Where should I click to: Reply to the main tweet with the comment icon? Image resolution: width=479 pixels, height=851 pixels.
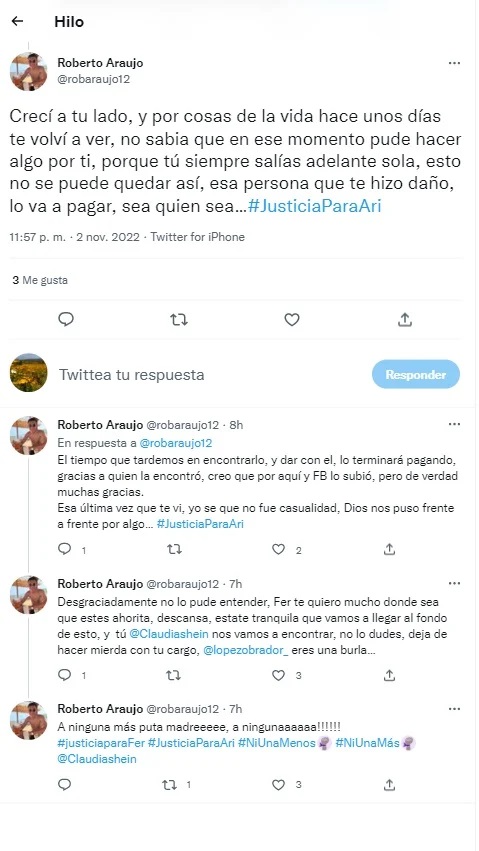[66, 319]
